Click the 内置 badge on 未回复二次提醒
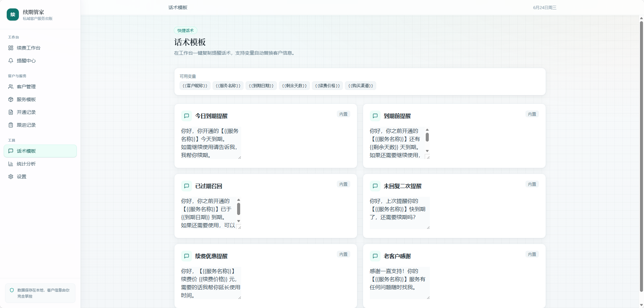644x308 pixels. coord(532,184)
